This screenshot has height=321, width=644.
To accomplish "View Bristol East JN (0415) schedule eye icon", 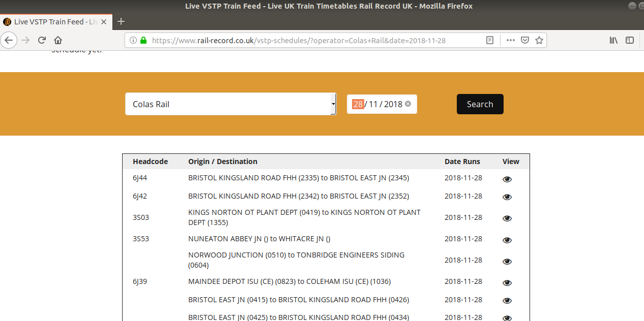I will [x=507, y=301].
